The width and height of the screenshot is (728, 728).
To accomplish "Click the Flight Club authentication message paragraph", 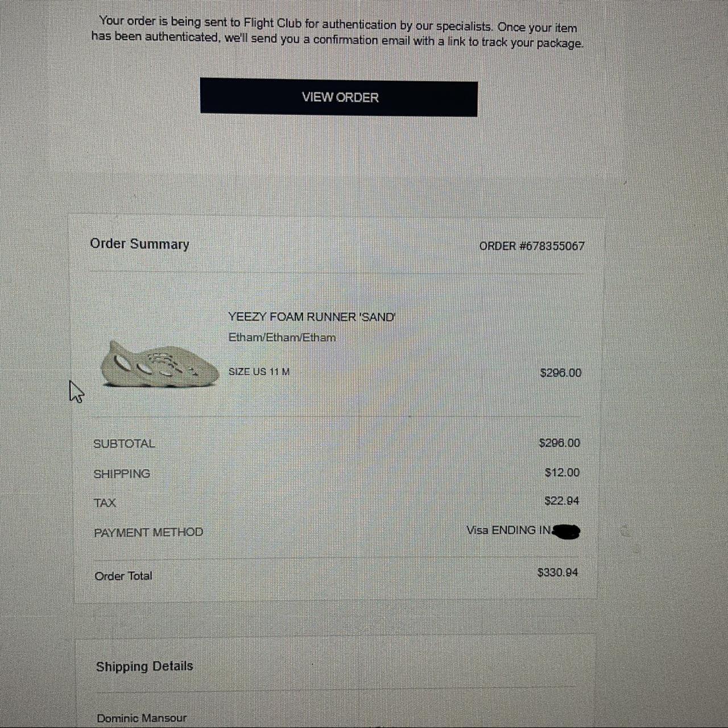I will pyautogui.click(x=338, y=32).
